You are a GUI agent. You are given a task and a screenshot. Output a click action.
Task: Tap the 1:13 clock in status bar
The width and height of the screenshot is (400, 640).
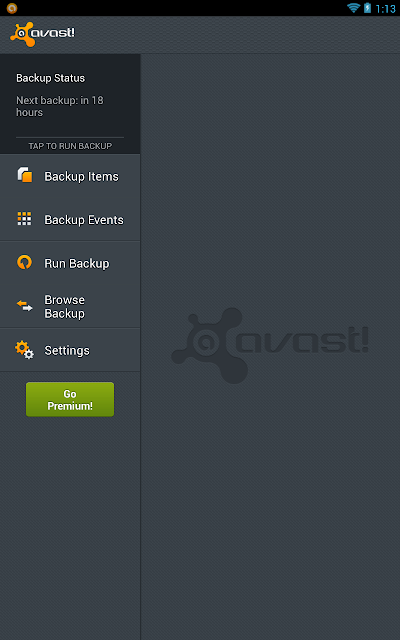click(385, 8)
